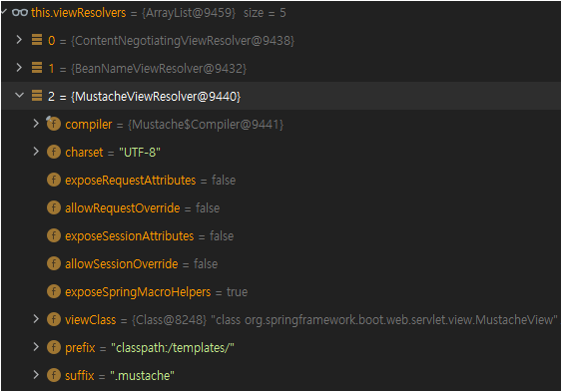Select the {ArrayList@9459} value

189,13
